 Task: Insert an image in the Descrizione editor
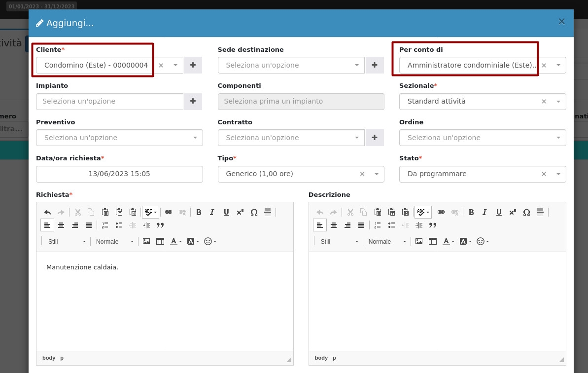point(419,241)
